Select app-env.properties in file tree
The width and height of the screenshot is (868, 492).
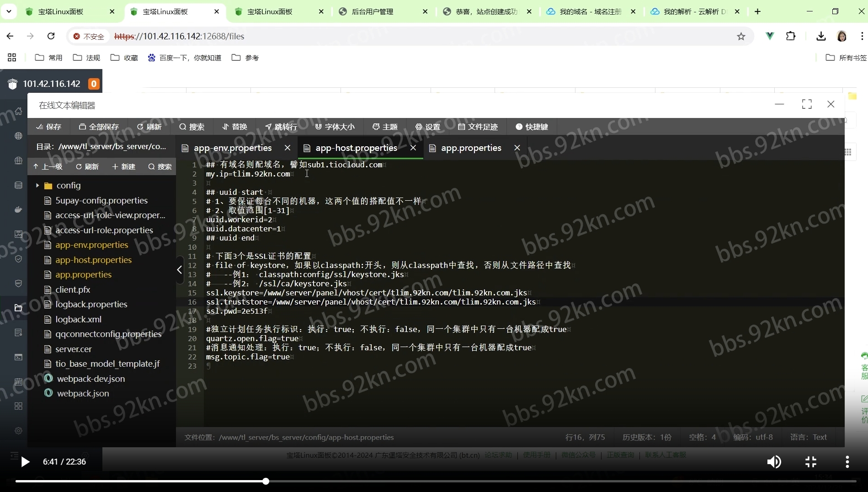tap(91, 245)
